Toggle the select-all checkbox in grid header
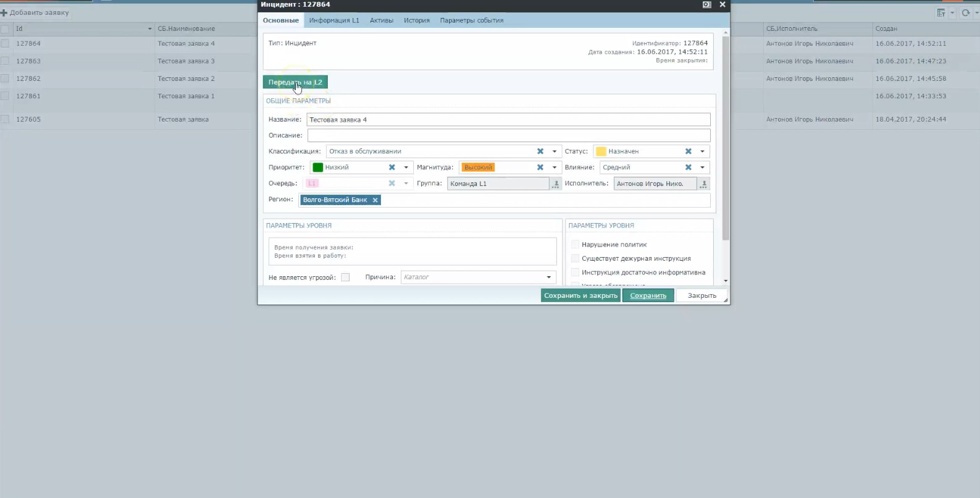The image size is (980, 498). point(5,29)
